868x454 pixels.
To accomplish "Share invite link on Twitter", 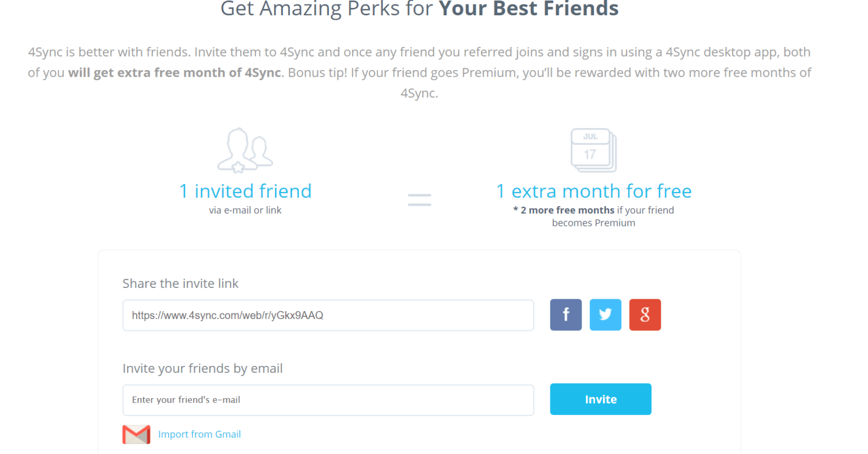I will 605,315.
